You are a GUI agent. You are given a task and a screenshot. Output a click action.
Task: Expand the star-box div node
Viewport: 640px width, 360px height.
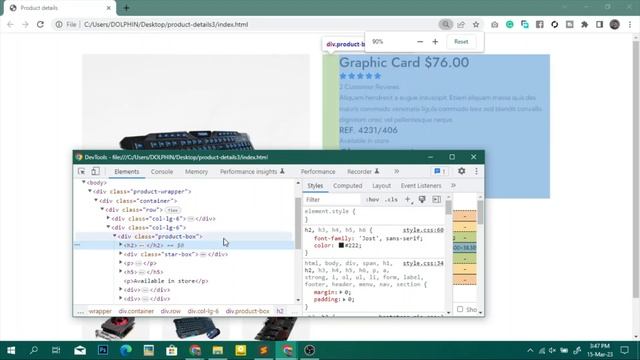[x=120, y=254]
